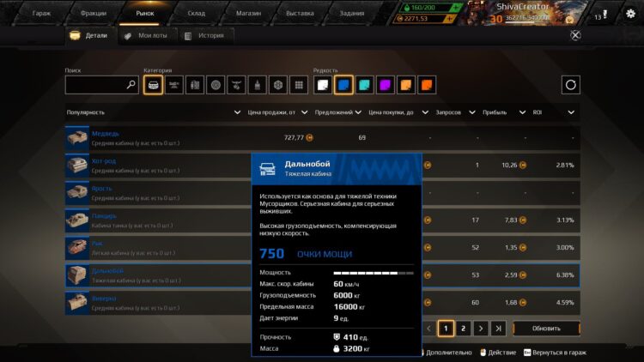Toggle the teal rarity filter
Viewport: 644px width, 362px height.
[x=364, y=85]
